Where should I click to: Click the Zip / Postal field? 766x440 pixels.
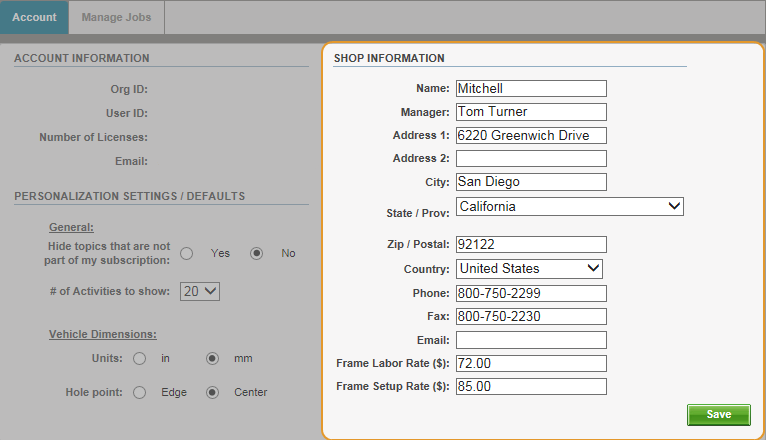tap(532, 244)
